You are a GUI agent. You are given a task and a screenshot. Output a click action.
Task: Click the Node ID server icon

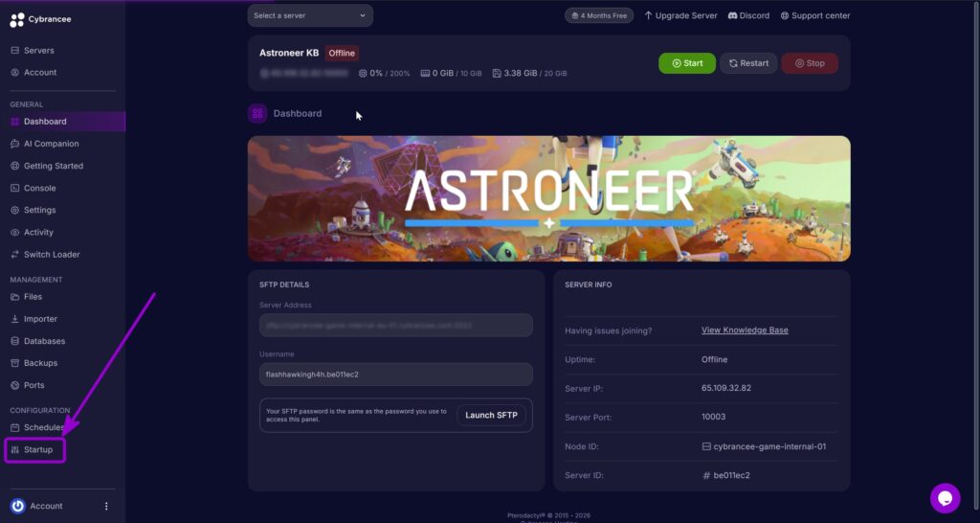[x=706, y=446]
